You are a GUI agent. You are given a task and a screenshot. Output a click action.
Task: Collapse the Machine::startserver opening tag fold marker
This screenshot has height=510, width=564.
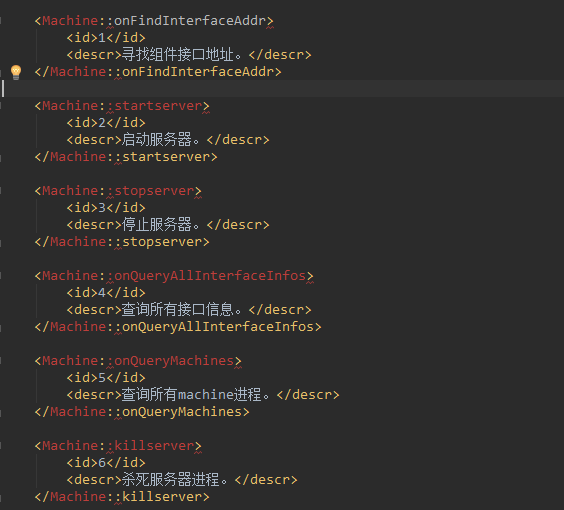pos(1,106)
